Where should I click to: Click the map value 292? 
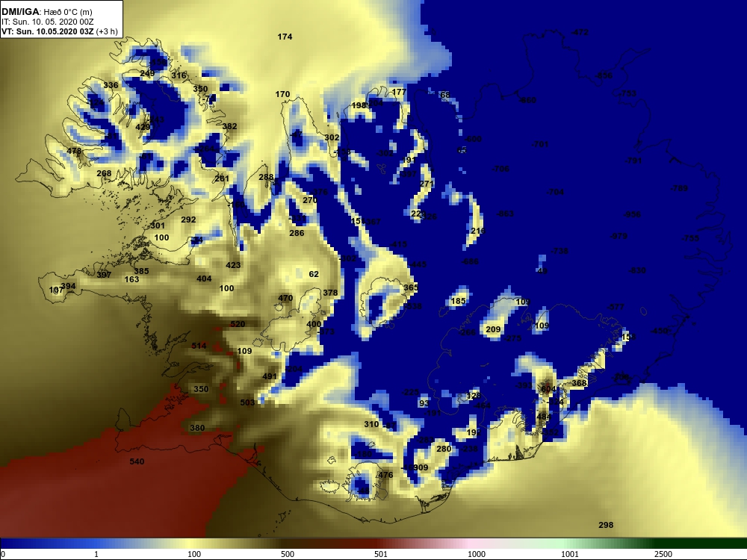[189, 220]
